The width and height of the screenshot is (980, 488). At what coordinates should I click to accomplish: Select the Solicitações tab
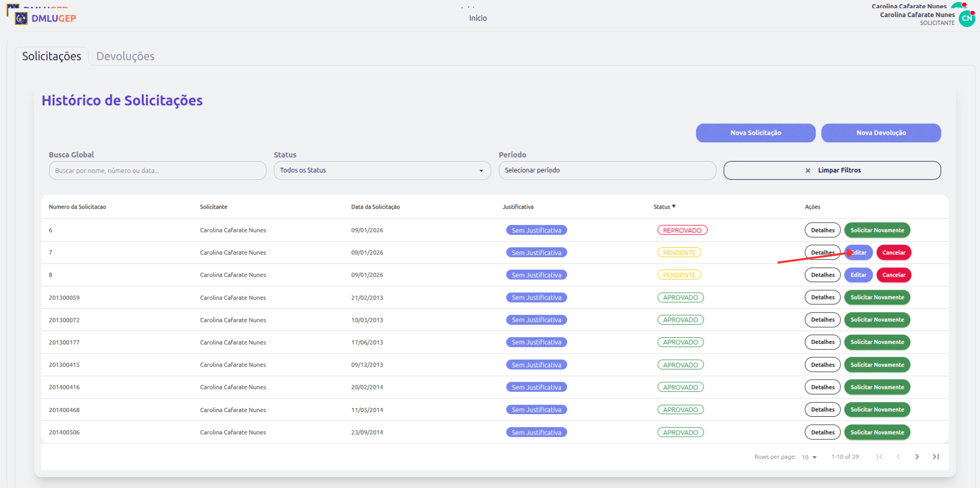click(52, 56)
